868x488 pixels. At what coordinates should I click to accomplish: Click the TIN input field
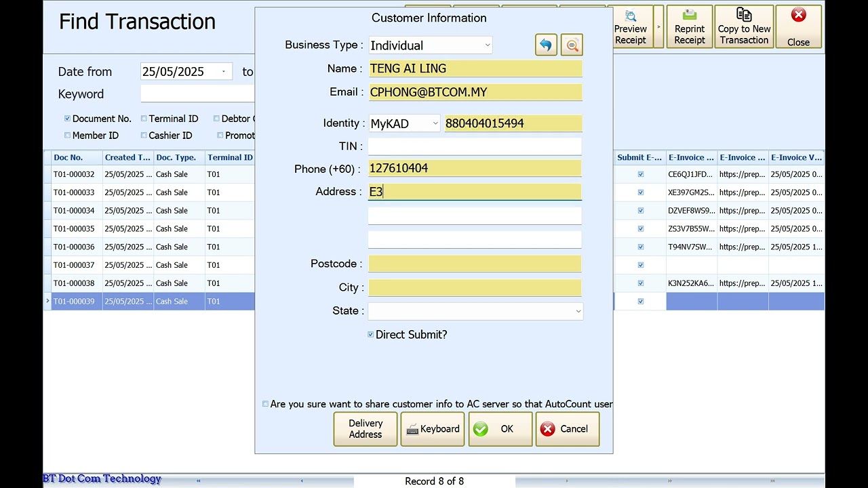click(x=475, y=146)
